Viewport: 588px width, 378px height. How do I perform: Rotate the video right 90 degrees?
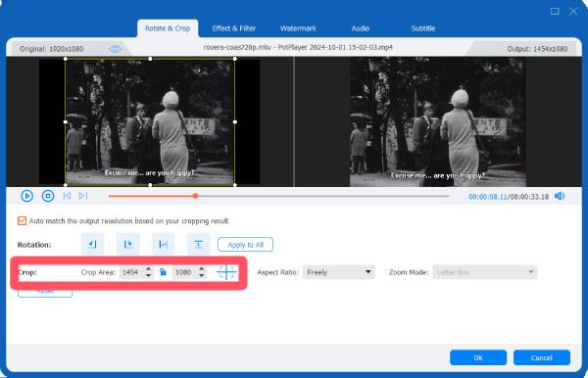127,244
